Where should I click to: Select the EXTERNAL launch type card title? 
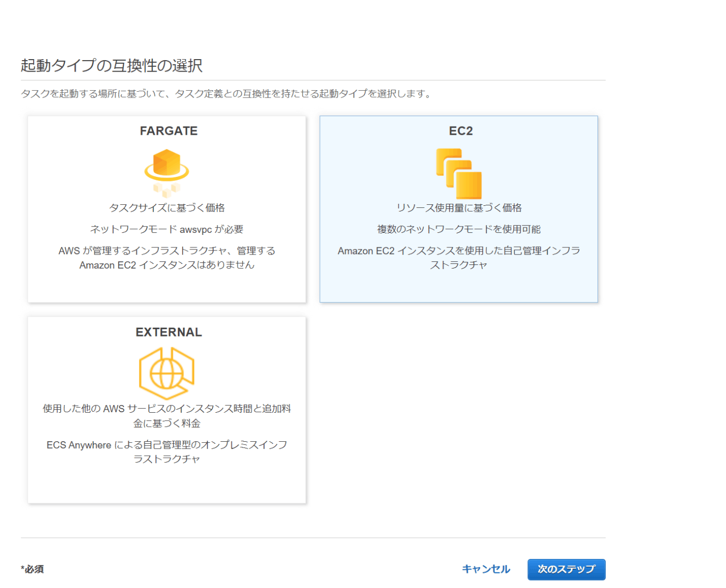169,332
